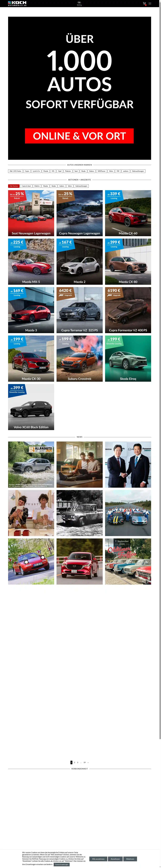161x868 pixels.
Task: Open the Allradauto des Jahres news image
Action: [x=31, y=464]
